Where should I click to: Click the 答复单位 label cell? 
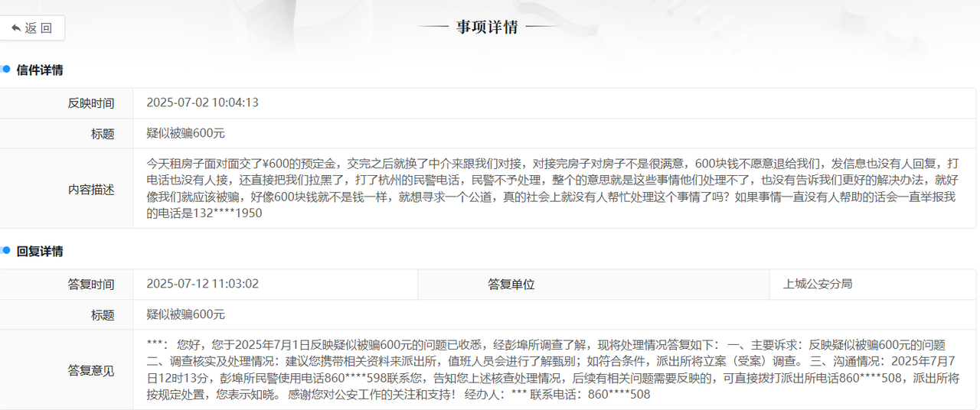tap(511, 285)
